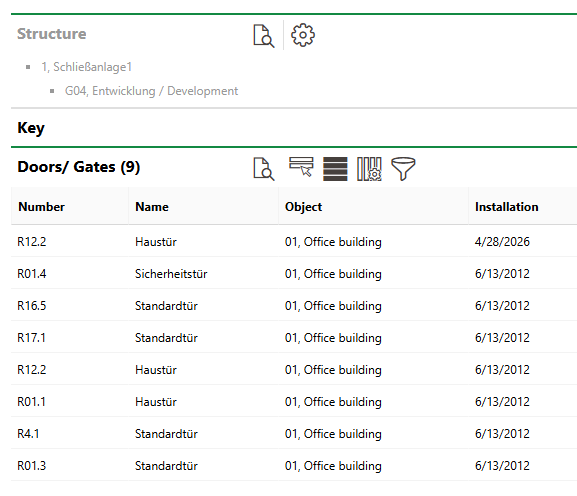Select the R01.1 Haustür row
Screen dimensions: 577x496
294,402
